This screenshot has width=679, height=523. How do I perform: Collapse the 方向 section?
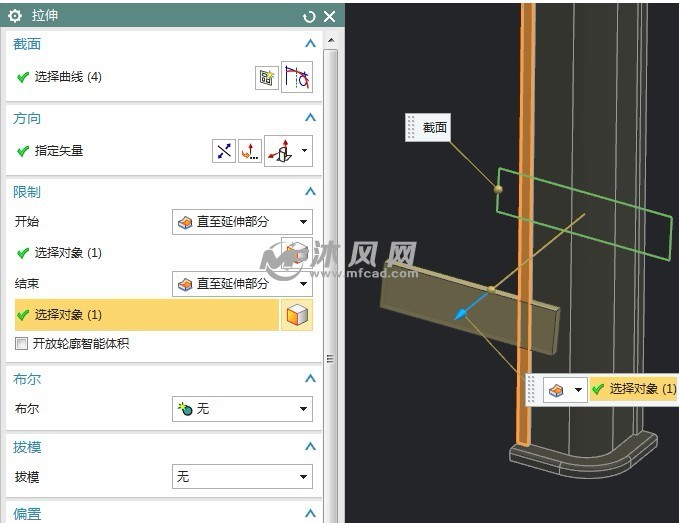click(x=310, y=117)
